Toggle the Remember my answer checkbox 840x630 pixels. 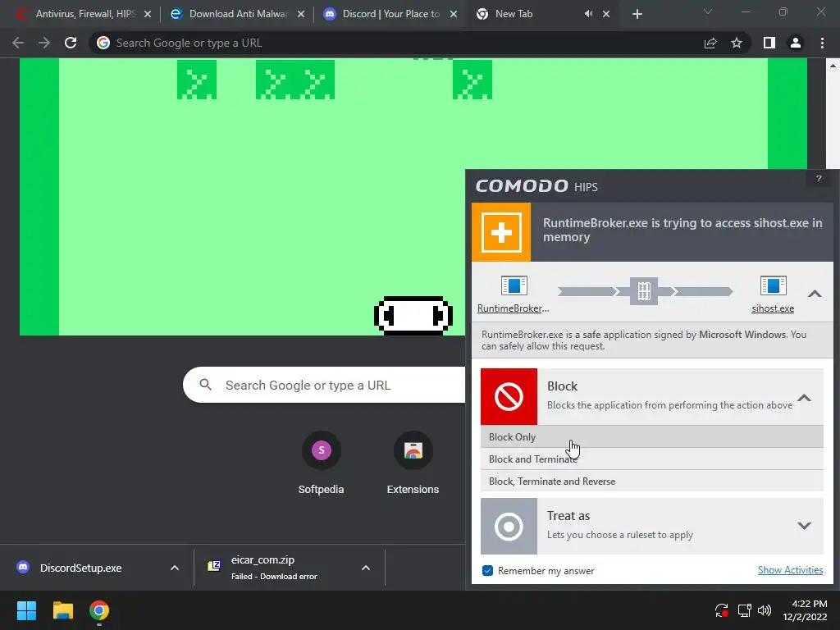(x=487, y=571)
